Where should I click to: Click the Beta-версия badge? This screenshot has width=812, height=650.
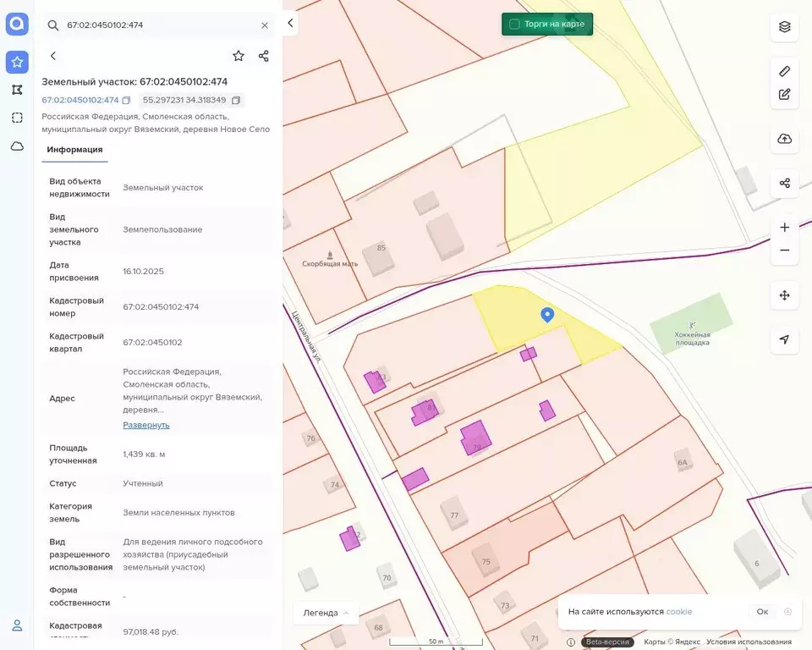(607, 642)
